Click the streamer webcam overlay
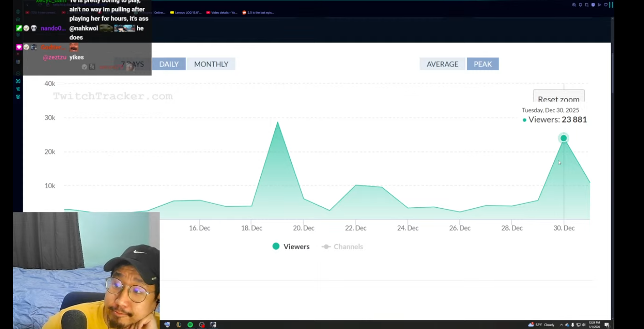 tap(87, 270)
